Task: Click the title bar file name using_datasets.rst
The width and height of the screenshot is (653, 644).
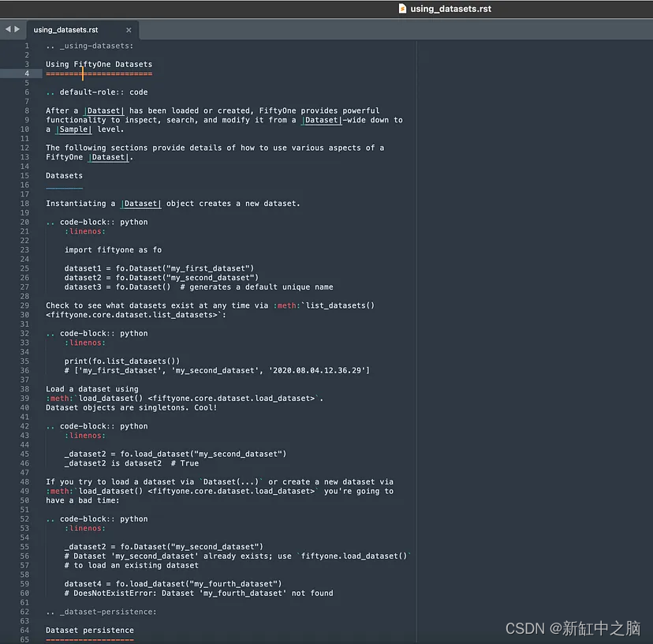Action: [450, 9]
